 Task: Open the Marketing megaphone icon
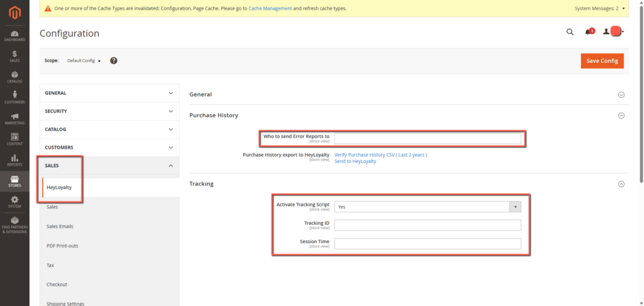(14, 118)
